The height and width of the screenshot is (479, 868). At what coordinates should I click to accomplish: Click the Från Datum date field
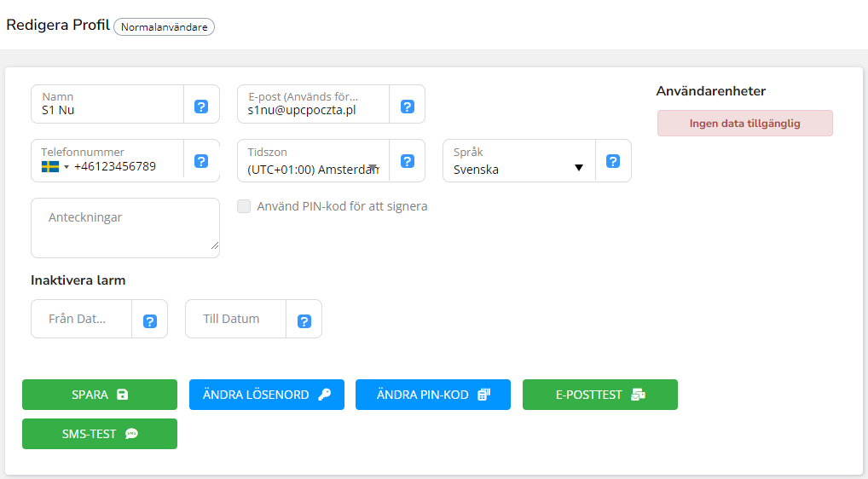point(82,319)
